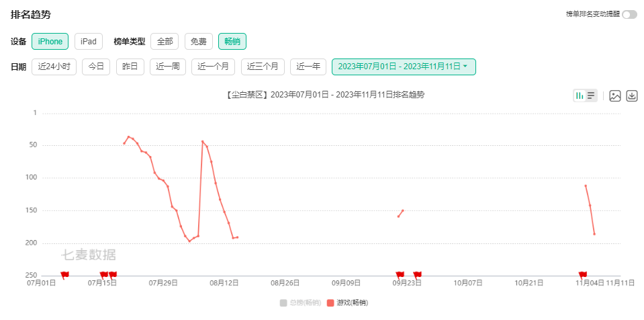
Task: Open the date range dropdown
Action: [404, 67]
